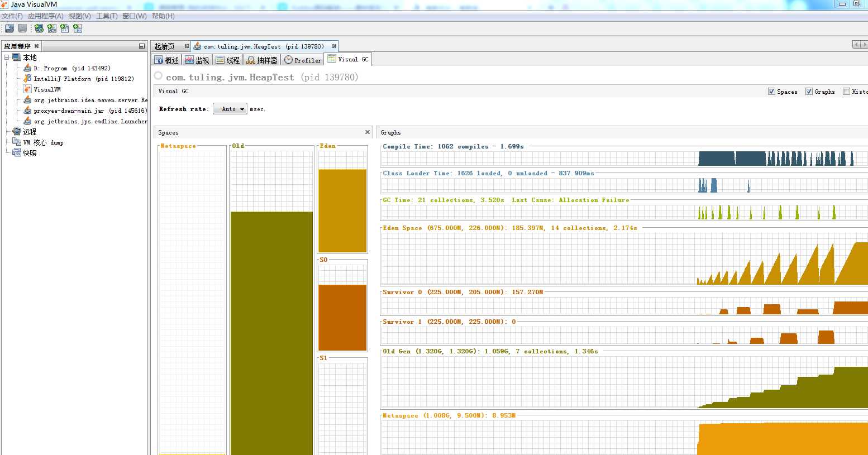Click the last toolbar icon with green plus
This screenshot has width=868, height=455.
[x=78, y=28]
